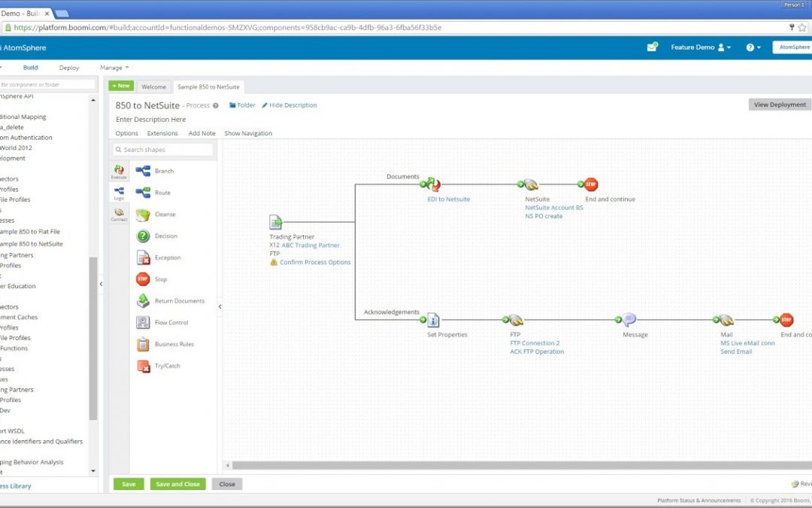Viewport: 812px width, 508px height.
Task: Select the Message shape on canvas
Action: 629,319
